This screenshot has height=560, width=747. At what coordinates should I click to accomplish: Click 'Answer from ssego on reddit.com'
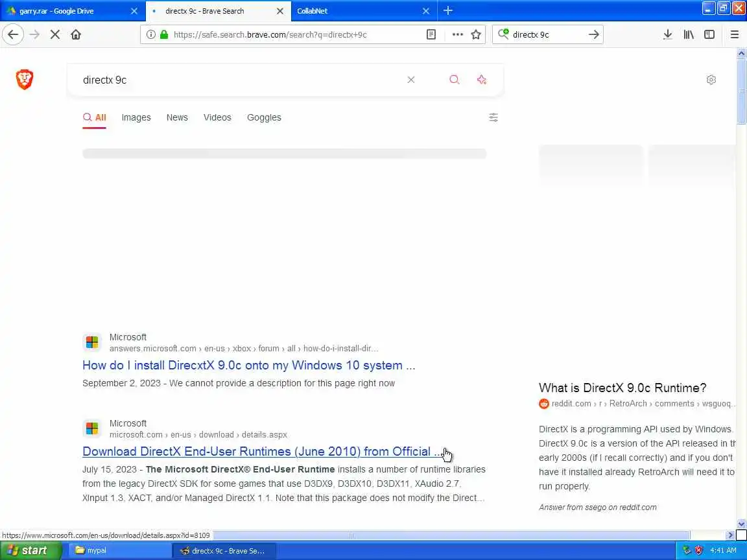point(597,507)
